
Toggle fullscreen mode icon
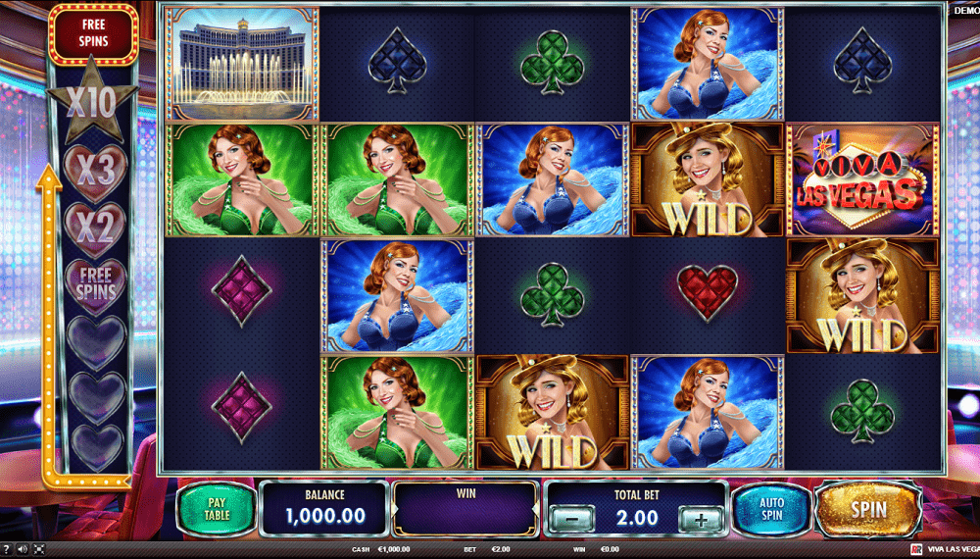pos(39,549)
